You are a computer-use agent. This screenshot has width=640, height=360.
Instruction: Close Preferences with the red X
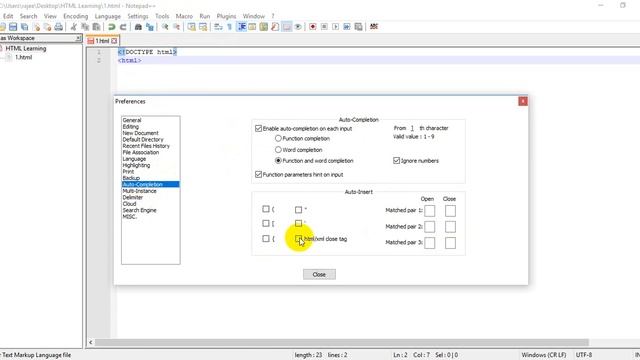click(x=523, y=101)
